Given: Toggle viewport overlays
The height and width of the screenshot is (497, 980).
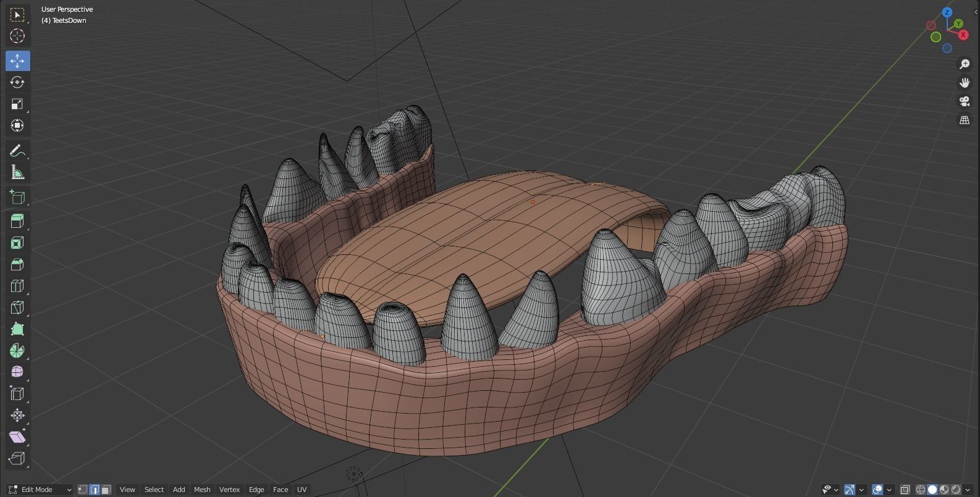Looking at the screenshot, I should tap(877, 490).
